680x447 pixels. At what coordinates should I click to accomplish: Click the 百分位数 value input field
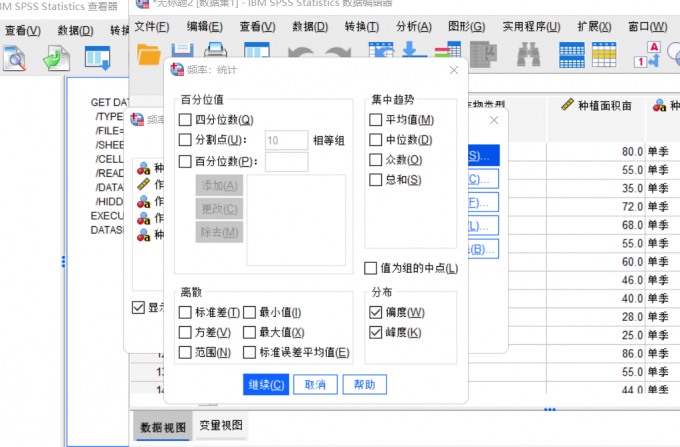click(286, 162)
